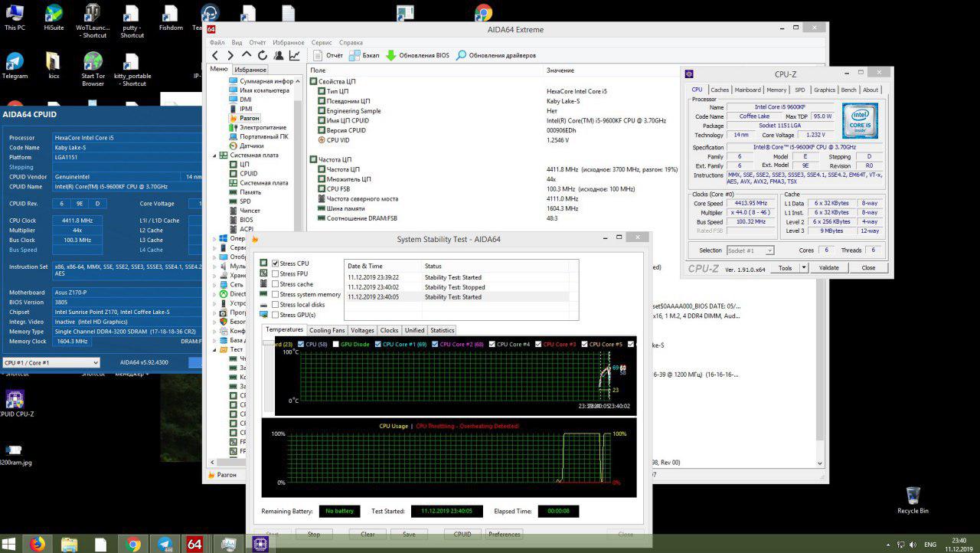Enable the Stress system memory checkbox
This screenshot has width=980, height=553.
(276, 294)
